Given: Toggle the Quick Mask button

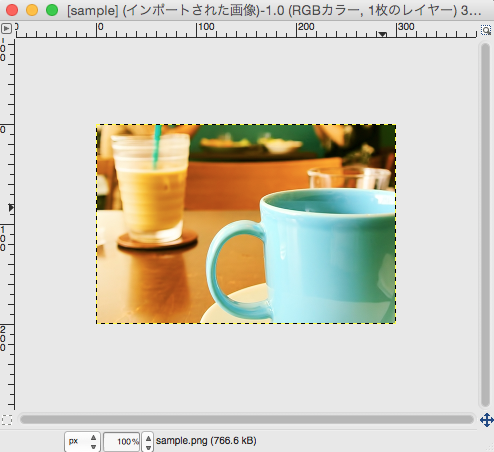Looking at the screenshot, I should point(7,420).
